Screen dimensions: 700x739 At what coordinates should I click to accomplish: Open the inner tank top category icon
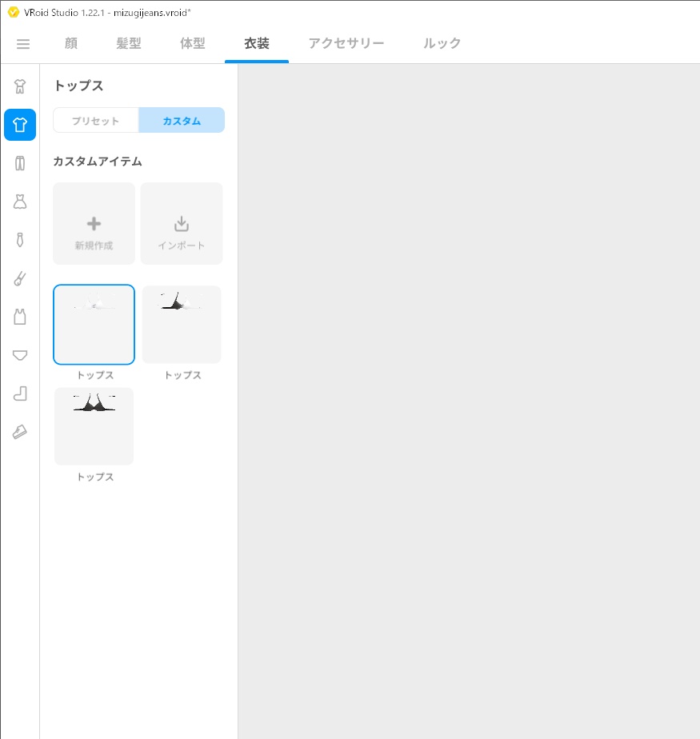click(20, 317)
